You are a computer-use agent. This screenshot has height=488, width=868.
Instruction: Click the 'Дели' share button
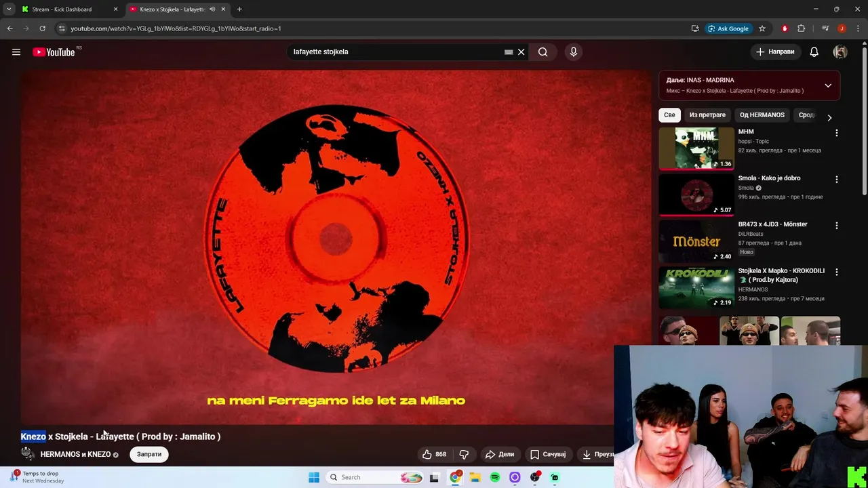pos(500,454)
